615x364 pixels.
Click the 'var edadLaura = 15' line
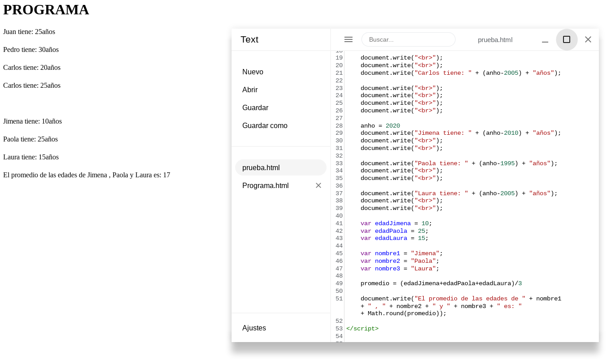coord(395,238)
